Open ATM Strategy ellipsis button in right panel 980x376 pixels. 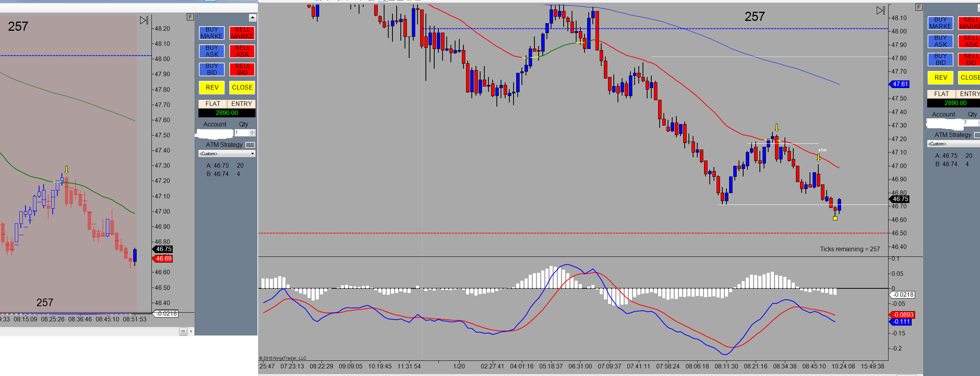click(977, 135)
